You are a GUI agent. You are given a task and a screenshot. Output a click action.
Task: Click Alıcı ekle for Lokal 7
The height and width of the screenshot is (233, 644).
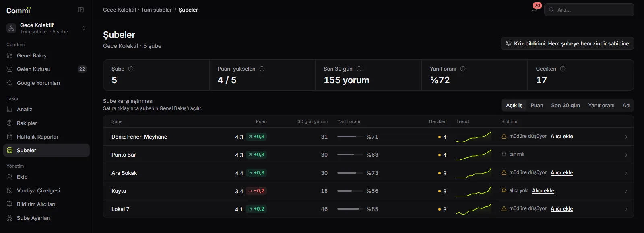point(562,209)
